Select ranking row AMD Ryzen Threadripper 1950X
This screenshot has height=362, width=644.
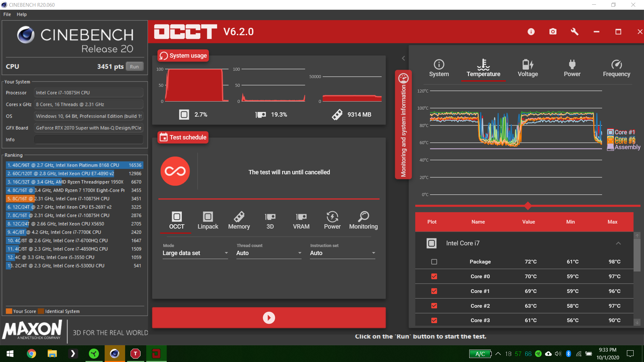[74, 182]
